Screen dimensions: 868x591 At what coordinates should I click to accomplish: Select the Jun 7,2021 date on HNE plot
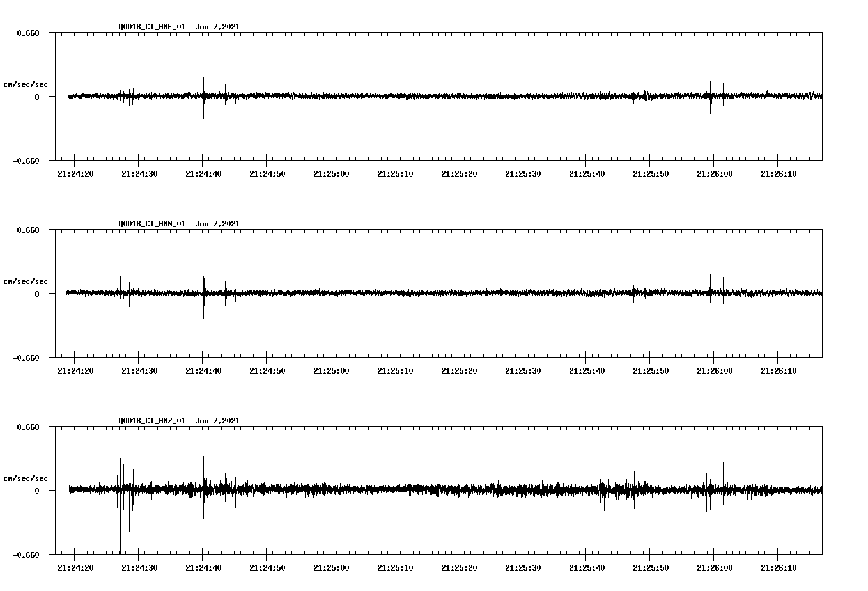tap(218, 27)
